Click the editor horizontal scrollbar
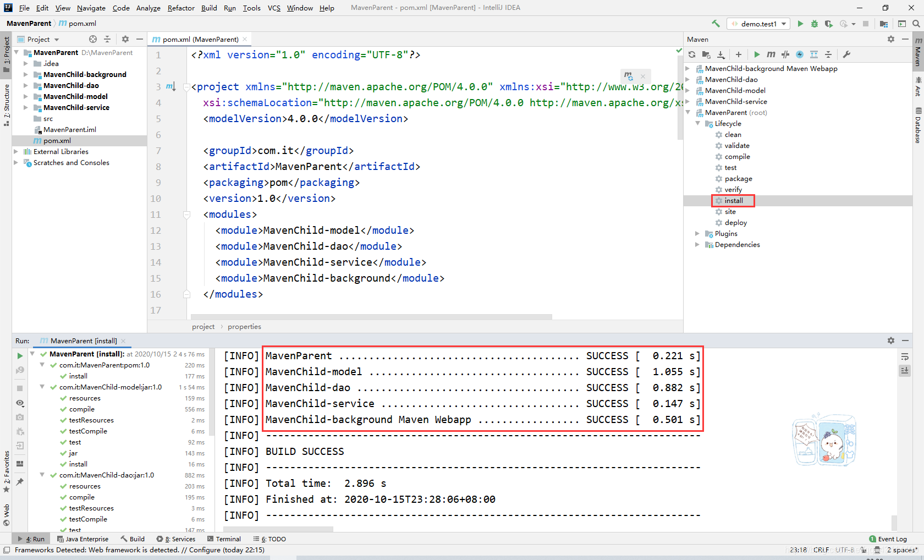This screenshot has width=924, height=560. [371, 317]
